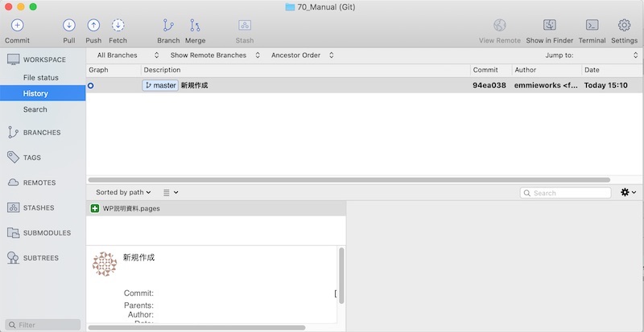
Task: Expand the REMOTES section
Action: pyautogui.click(x=39, y=182)
